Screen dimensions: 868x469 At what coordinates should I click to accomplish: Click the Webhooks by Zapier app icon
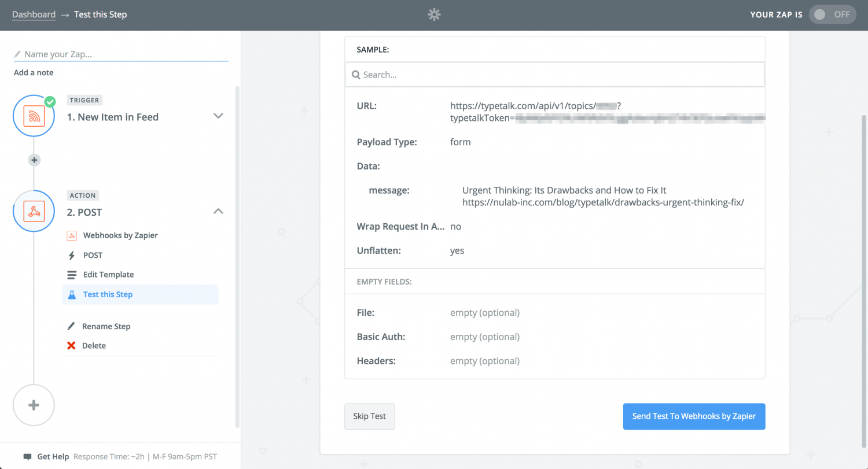pyautogui.click(x=72, y=235)
